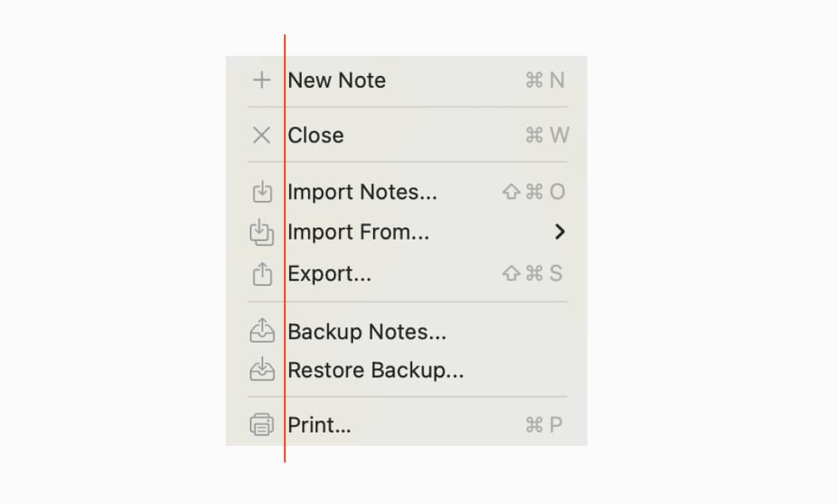Click the X icon next to Close

pyautogui.click(x=262, y=135)
